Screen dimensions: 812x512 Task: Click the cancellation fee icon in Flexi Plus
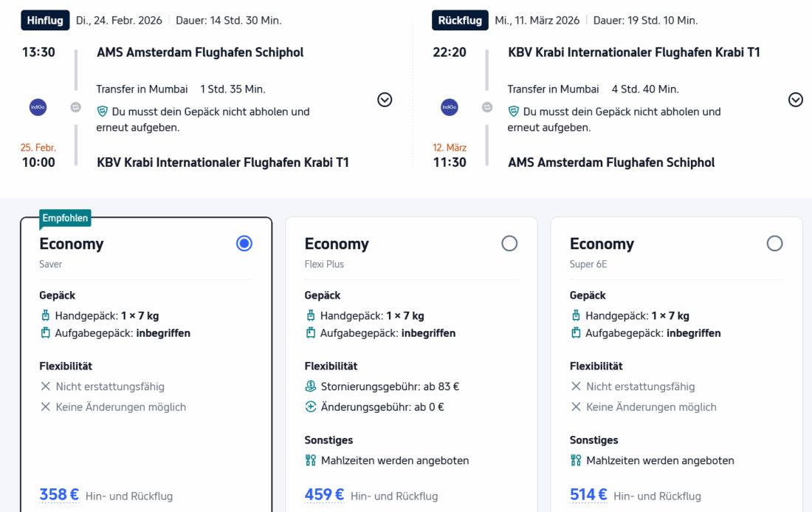[x=311, y=386]
